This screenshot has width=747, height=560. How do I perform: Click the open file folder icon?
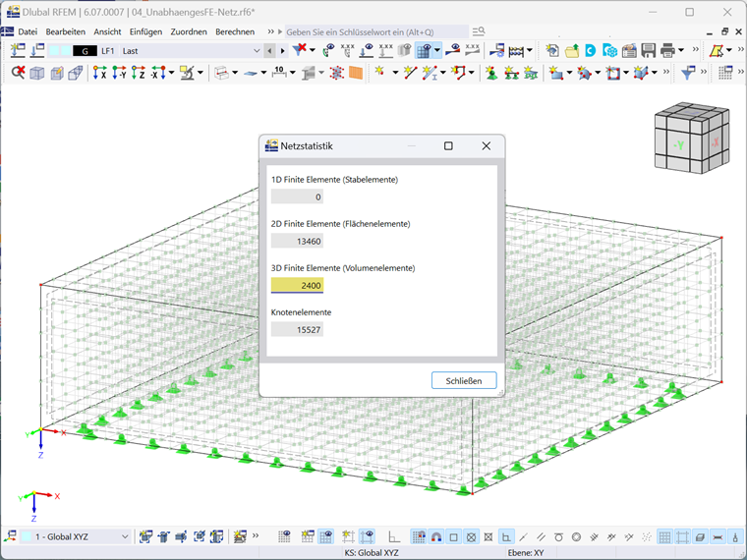click(572, 50)
